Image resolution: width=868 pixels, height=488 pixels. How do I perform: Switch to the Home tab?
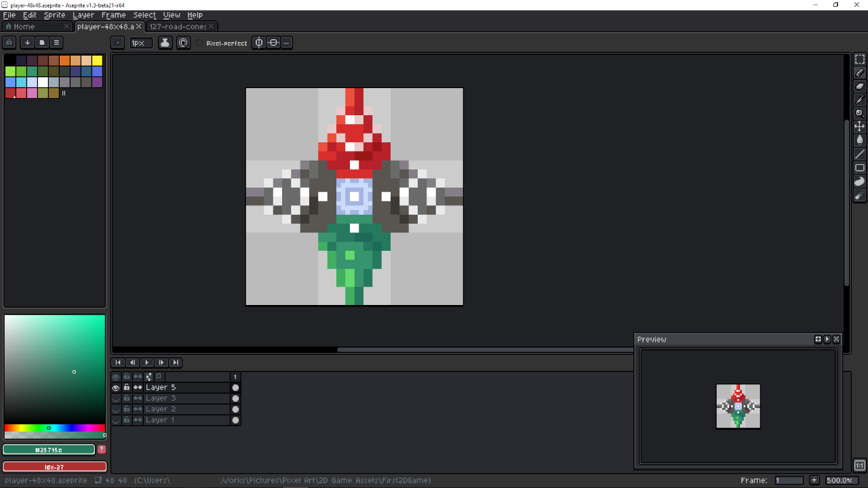[x=24, y=26]
